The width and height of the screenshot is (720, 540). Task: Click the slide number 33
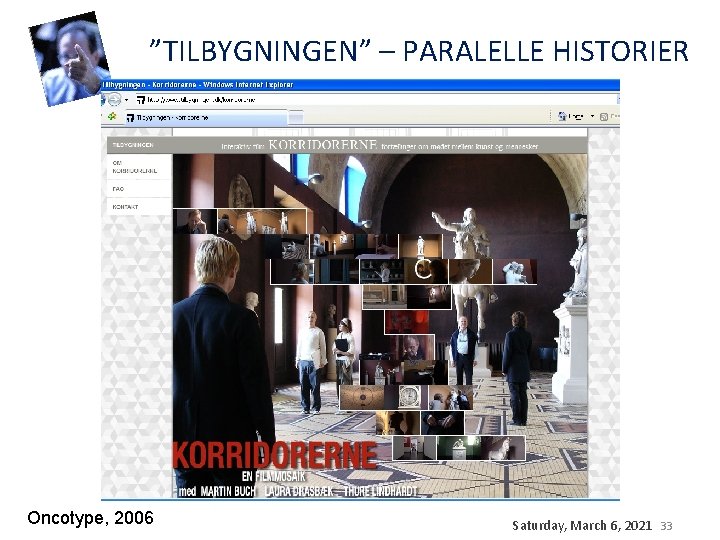(x=666, y=526)
